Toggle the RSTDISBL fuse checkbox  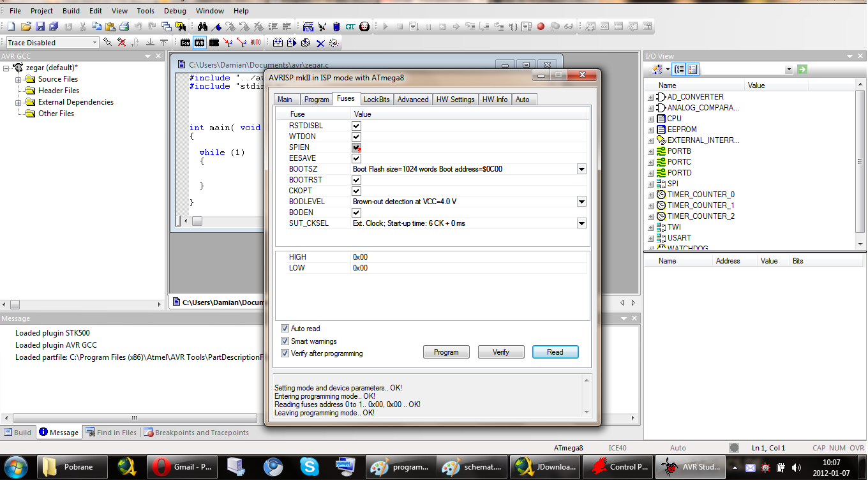coord(356,126)
